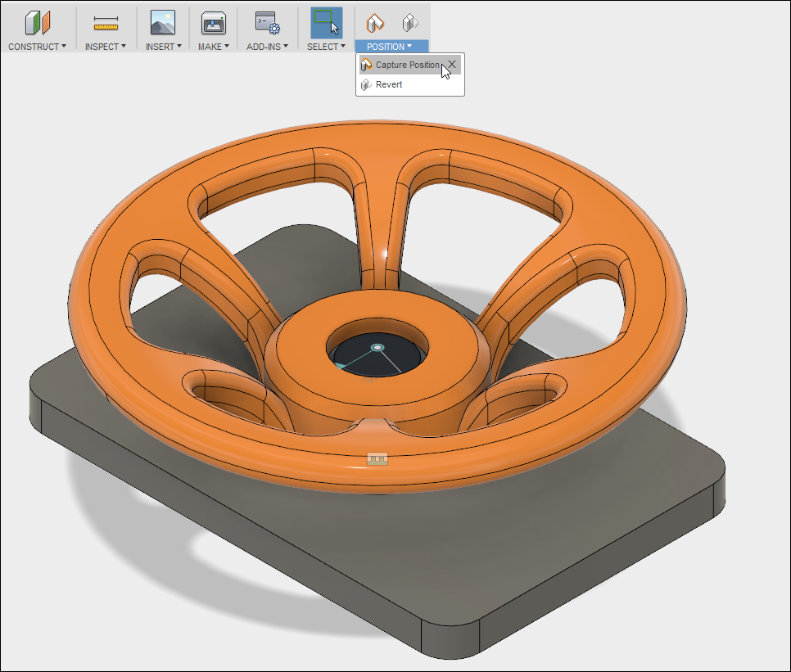Click the joint origin point at hub center
Screen dimensions: 791x672
377,348
